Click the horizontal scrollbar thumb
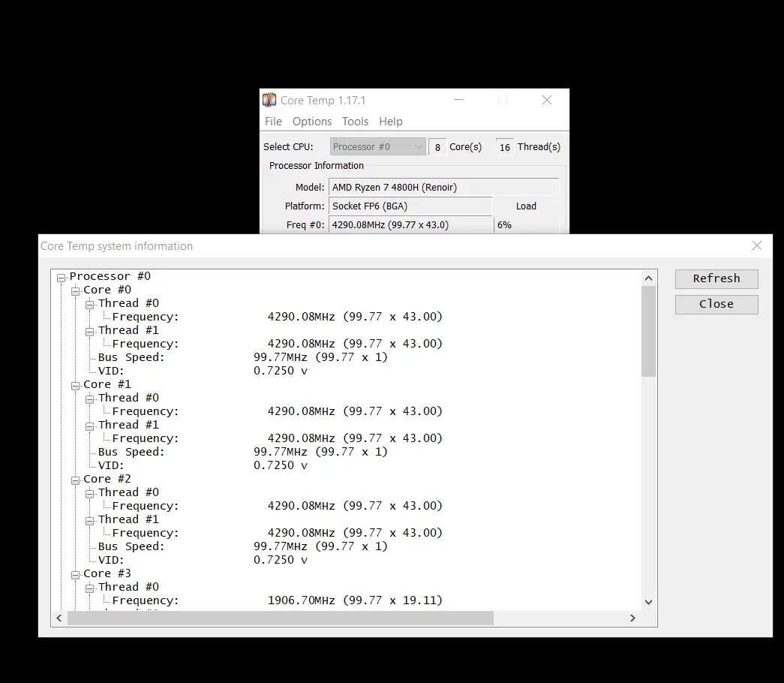This screenshot has height=683, width=784. (x=281, y=618)
